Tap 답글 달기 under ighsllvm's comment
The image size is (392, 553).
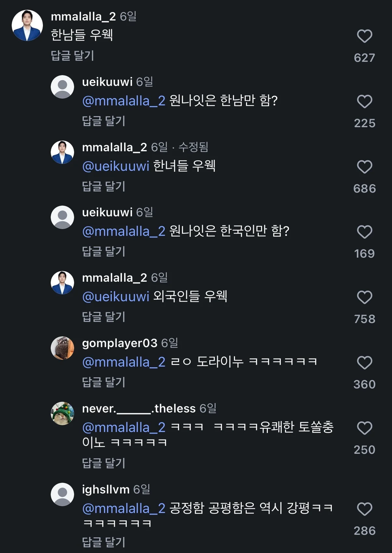pos(104,542)
